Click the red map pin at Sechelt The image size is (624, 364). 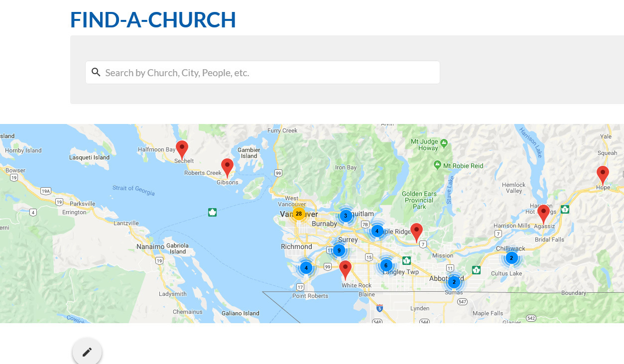(x=182, y=148)
